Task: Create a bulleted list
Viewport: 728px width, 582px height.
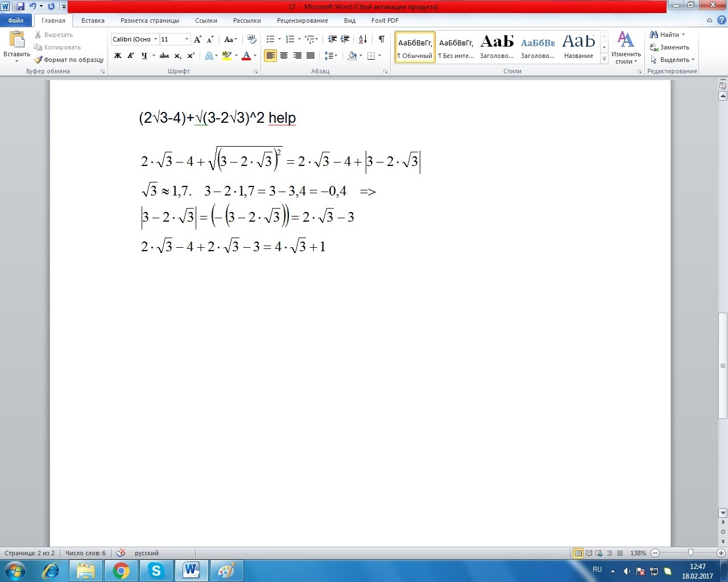Action: [x=271, y=39]
